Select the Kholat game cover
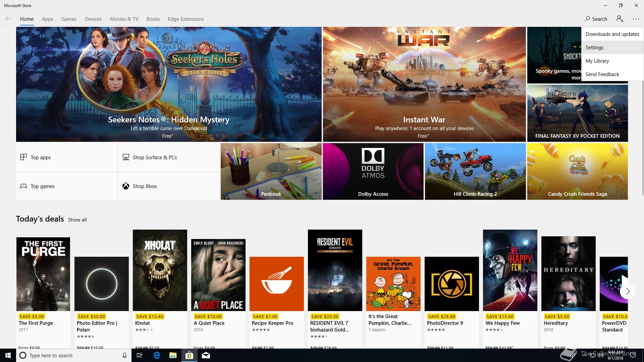Screen dimensions: 644x362 coord(160,270)
